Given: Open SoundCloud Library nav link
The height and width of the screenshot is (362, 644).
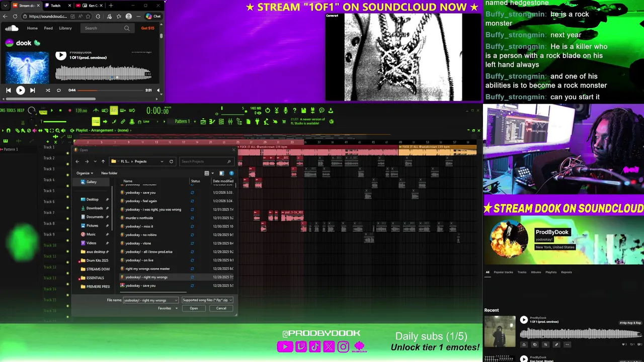Looking at the screenshot, I should point(65,28).
